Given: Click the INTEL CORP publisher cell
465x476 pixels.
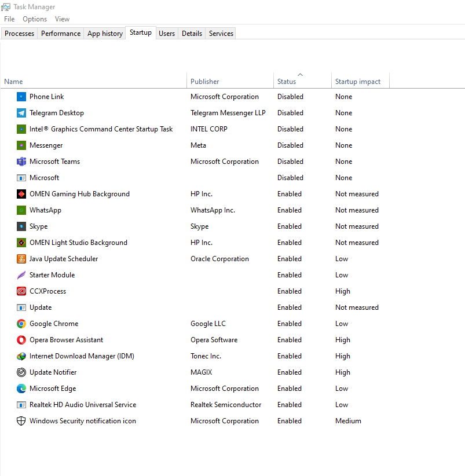Looking at the screenshot, I should point(209,129).
